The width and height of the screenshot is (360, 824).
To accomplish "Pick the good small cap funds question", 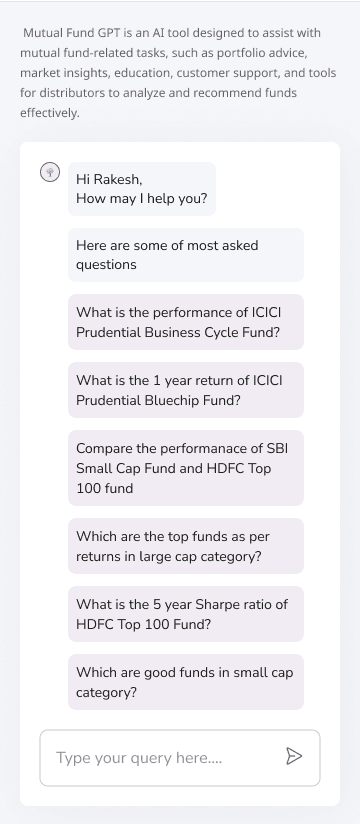I will (186, 682).
